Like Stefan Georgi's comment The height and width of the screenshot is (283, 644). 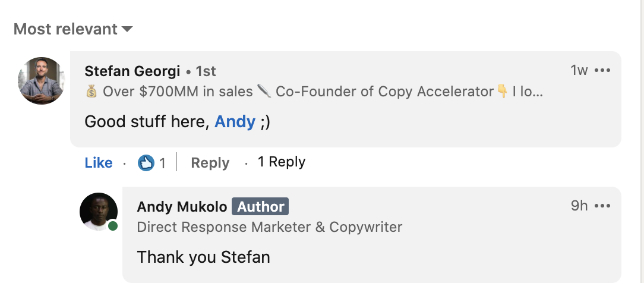99,163
